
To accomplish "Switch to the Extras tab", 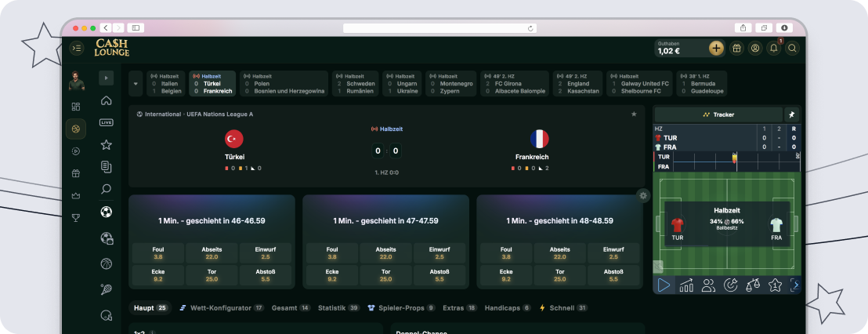I will pos(460,308).
